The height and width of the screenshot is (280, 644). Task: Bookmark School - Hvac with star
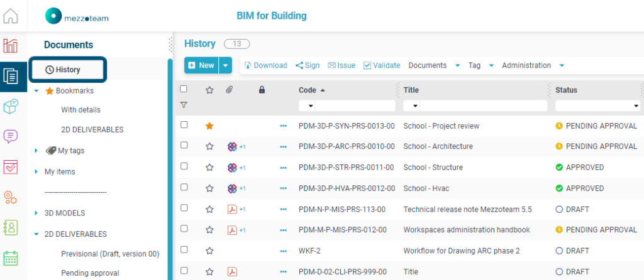tap(209, 188)
